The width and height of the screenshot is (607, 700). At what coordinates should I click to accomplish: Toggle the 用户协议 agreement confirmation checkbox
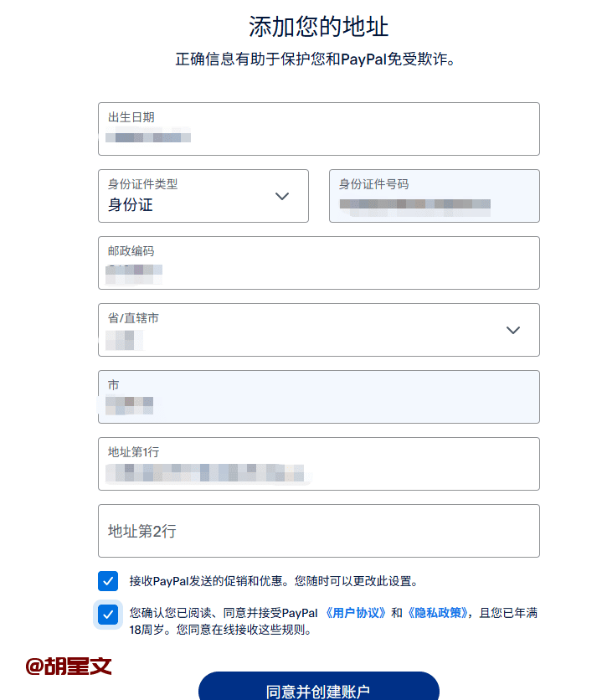108,615
